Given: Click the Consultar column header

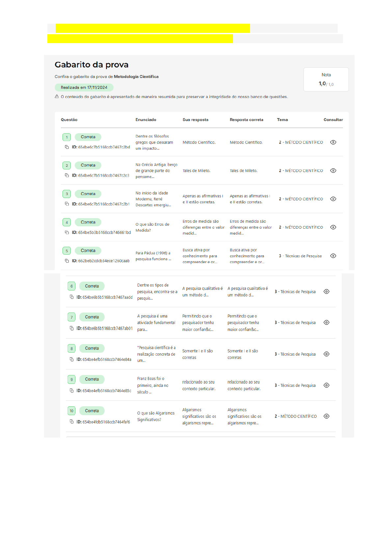Looking at the screenshot, I should (x=333, y=120).
